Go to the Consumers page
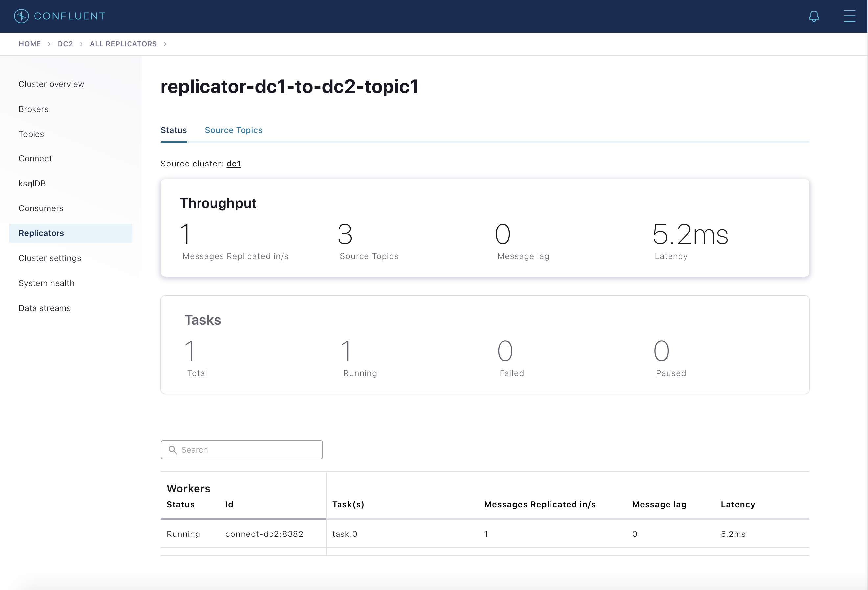The height and width of the screenshot is (590, 868). point(41,208)
